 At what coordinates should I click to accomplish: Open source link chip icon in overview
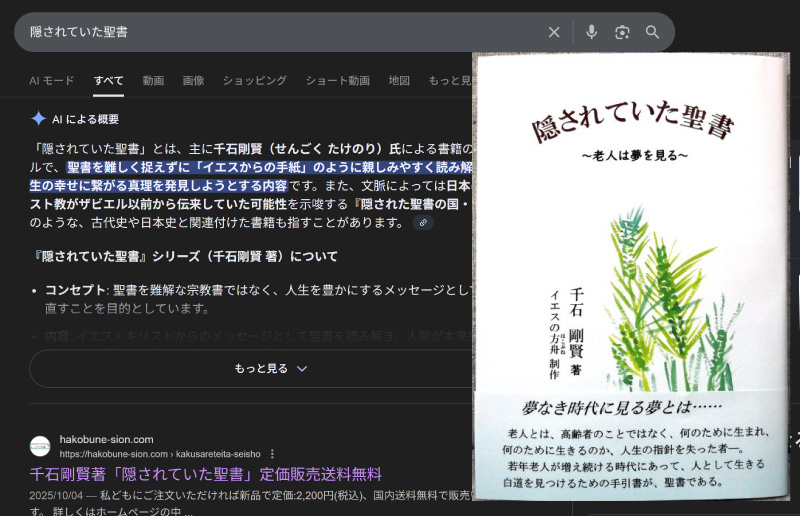pos(423,223)
